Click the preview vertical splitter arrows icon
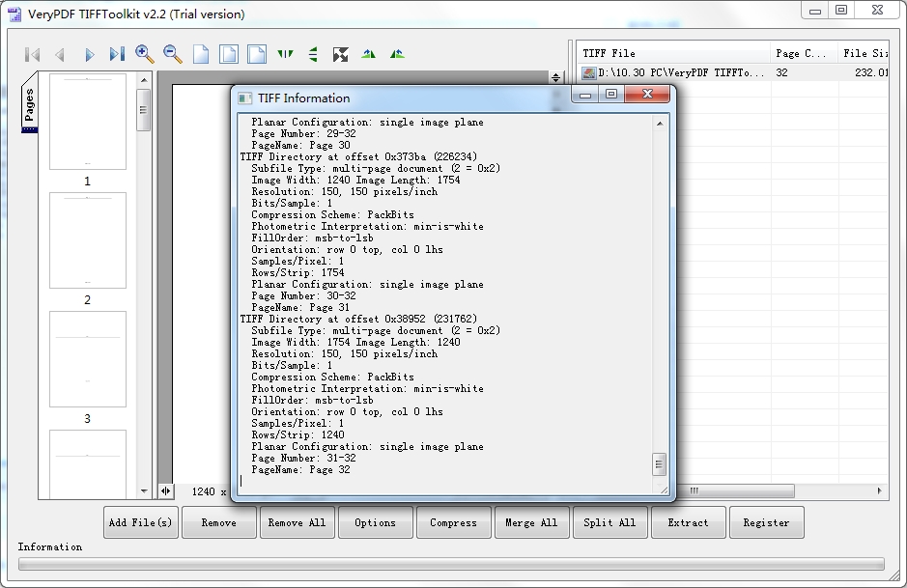The width and height of the screenshot is (907, 588). click(x=555, y=77)
